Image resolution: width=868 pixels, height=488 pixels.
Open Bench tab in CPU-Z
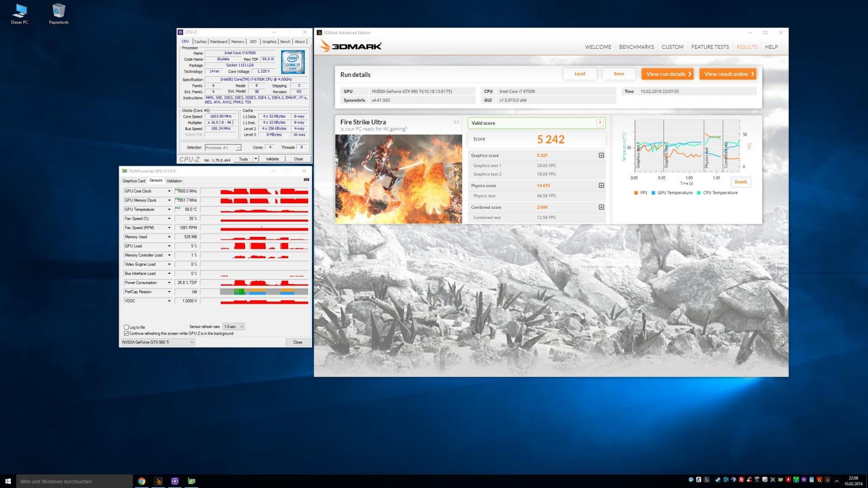[x=285, y=42]
